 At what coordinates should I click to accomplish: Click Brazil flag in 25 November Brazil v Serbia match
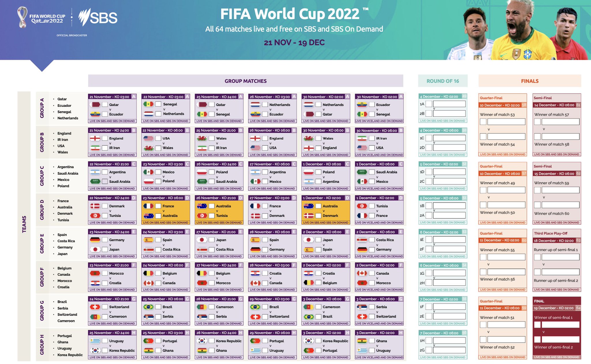click(x=149, y=307)
